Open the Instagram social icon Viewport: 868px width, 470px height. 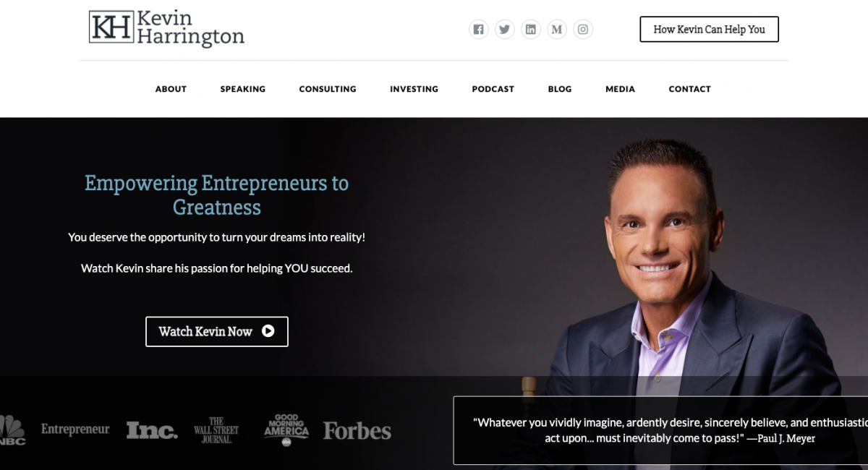click(583, 30)
